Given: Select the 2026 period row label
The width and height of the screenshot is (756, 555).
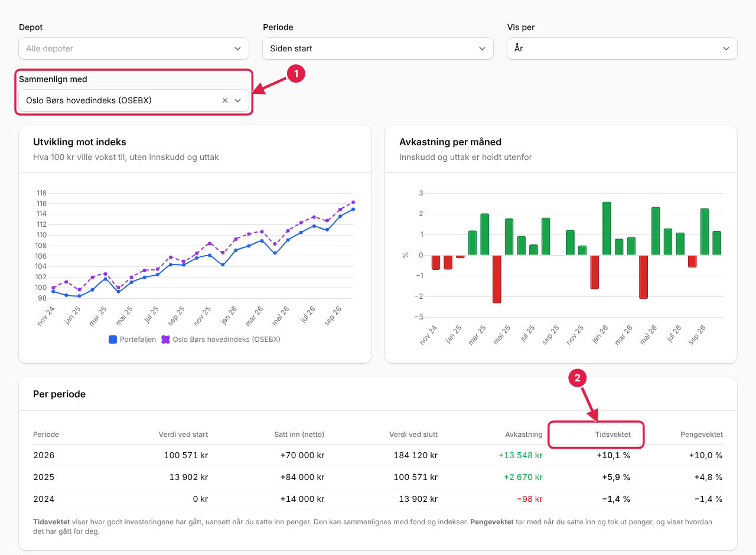Looking at the screenshot, I should coord(44,455).
